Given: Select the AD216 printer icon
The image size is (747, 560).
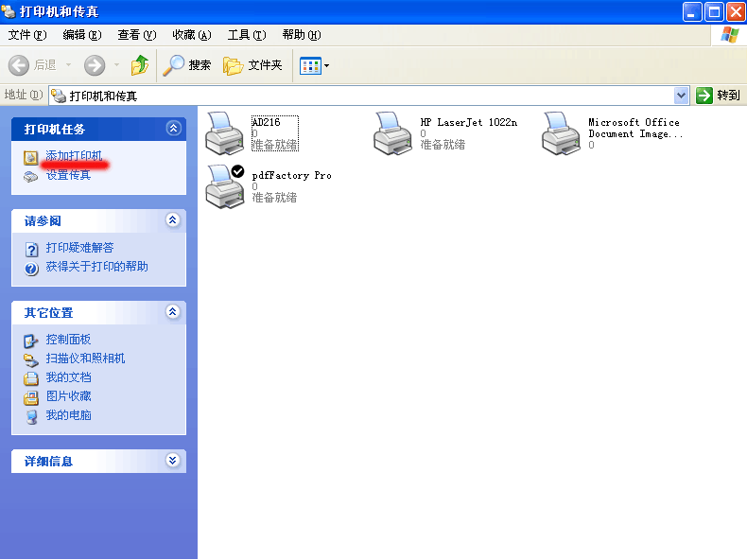Looking at the screenshot, I should (x=224, y=133).
